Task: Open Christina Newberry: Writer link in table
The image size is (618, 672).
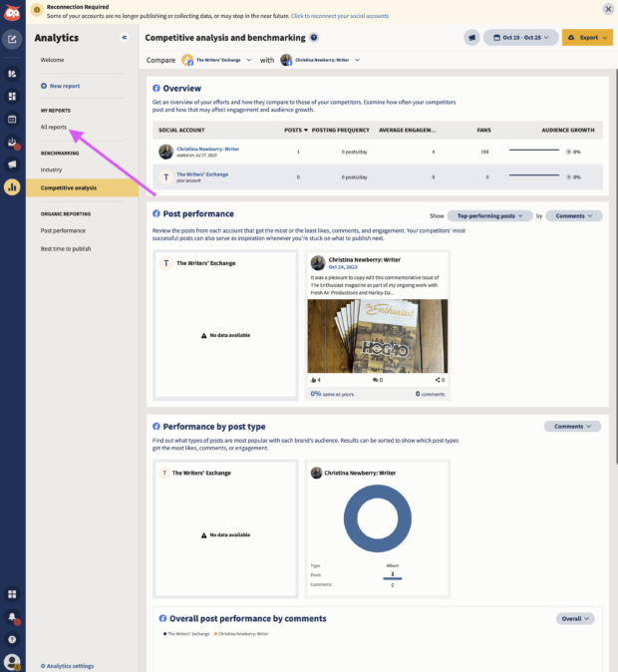Action: click(x=208, y=150)
